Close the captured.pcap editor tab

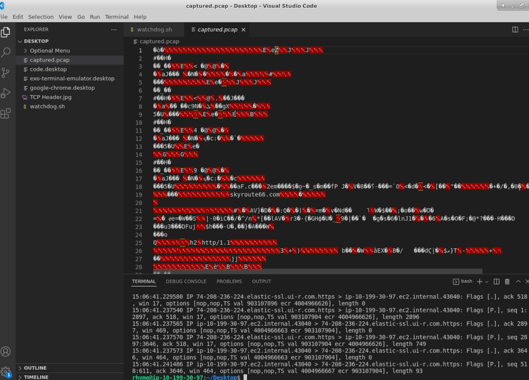243,30
